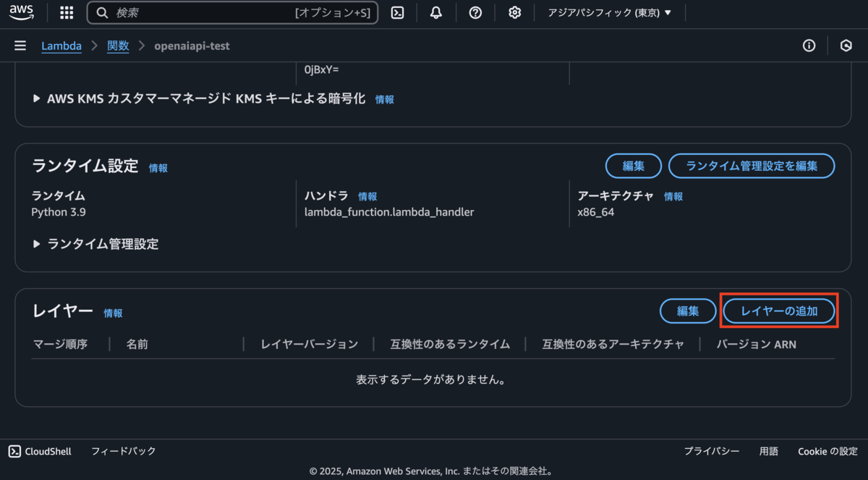Click the 検索 search field
Screen dimensions: 868x480
232,12
